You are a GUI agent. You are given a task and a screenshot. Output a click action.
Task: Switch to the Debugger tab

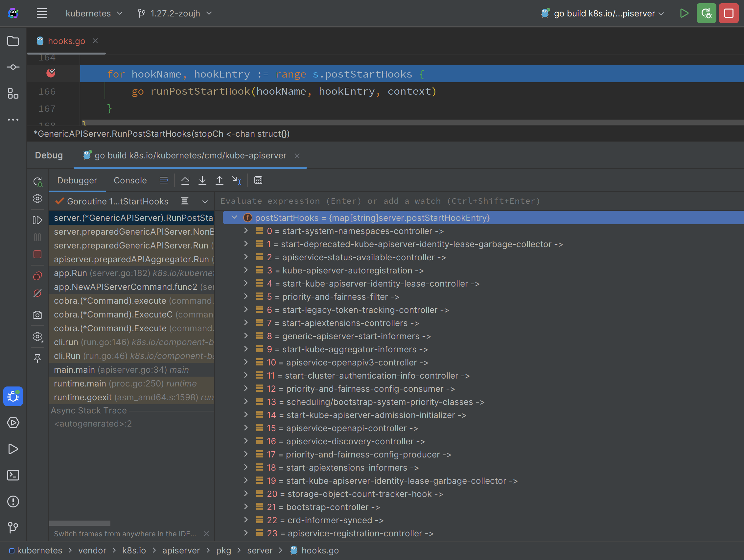click(77, 181)
